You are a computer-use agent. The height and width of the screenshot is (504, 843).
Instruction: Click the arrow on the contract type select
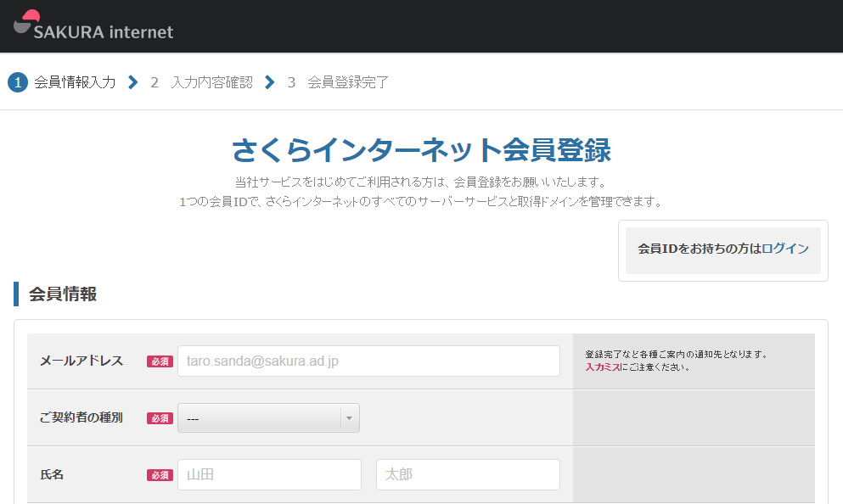[350, 417]
